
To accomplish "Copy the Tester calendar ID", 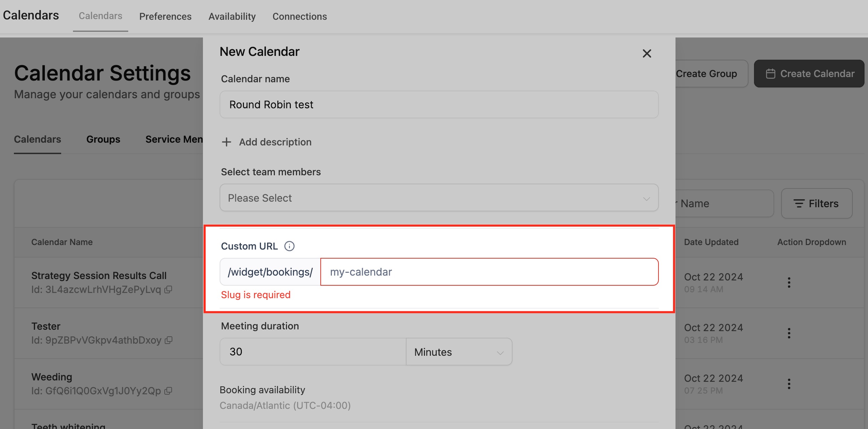I will (169, 340).
